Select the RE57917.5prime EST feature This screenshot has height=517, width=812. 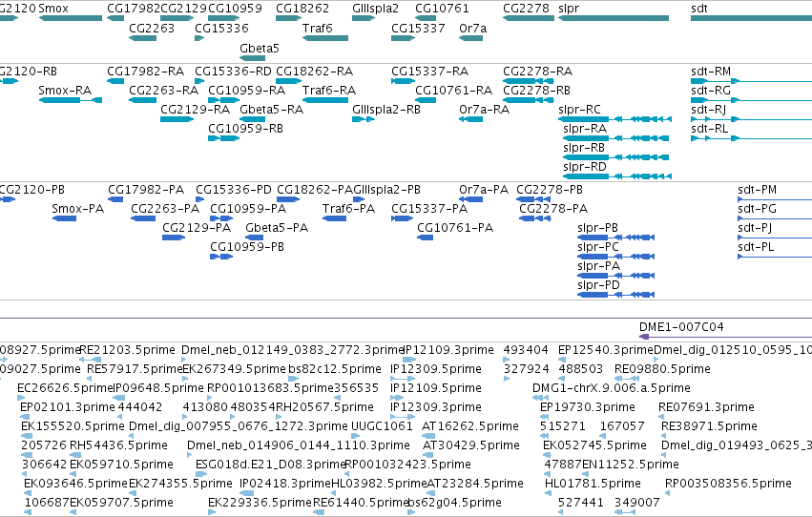(90, 379)
